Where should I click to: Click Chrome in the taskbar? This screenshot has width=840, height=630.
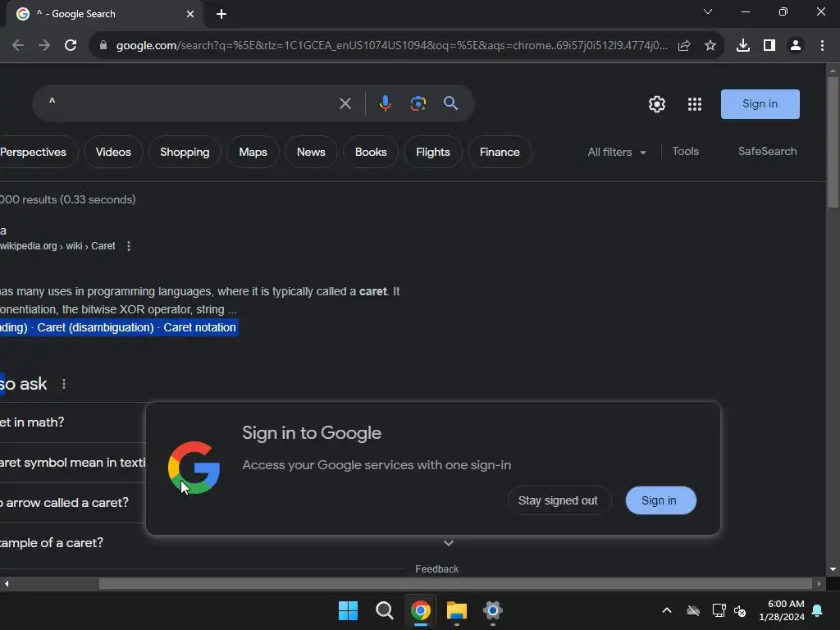point(421,610)
